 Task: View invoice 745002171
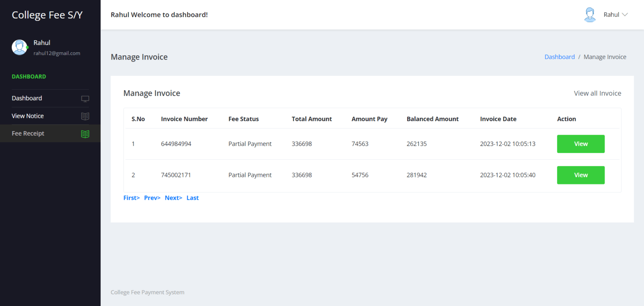tap(580, 175)
